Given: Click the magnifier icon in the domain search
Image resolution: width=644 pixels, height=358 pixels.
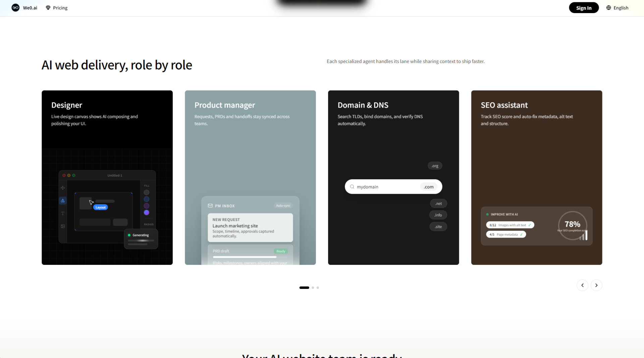Looking at the screenshot, I should 352,187.
